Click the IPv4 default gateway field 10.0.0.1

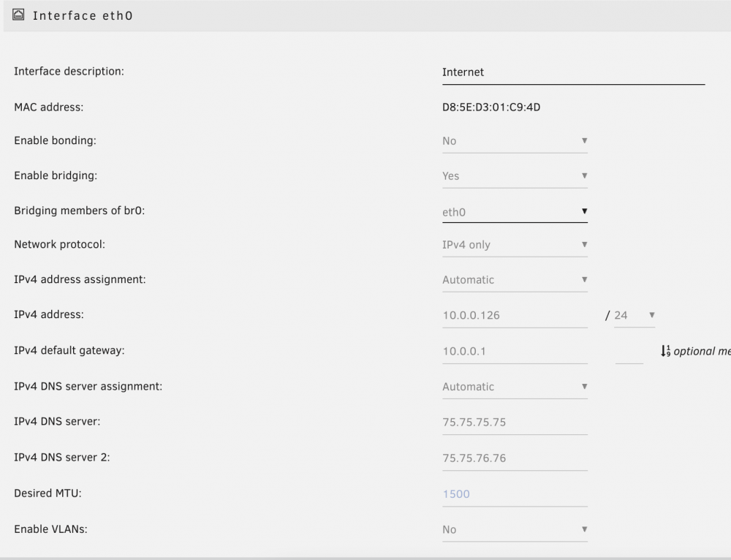point(515,352)
